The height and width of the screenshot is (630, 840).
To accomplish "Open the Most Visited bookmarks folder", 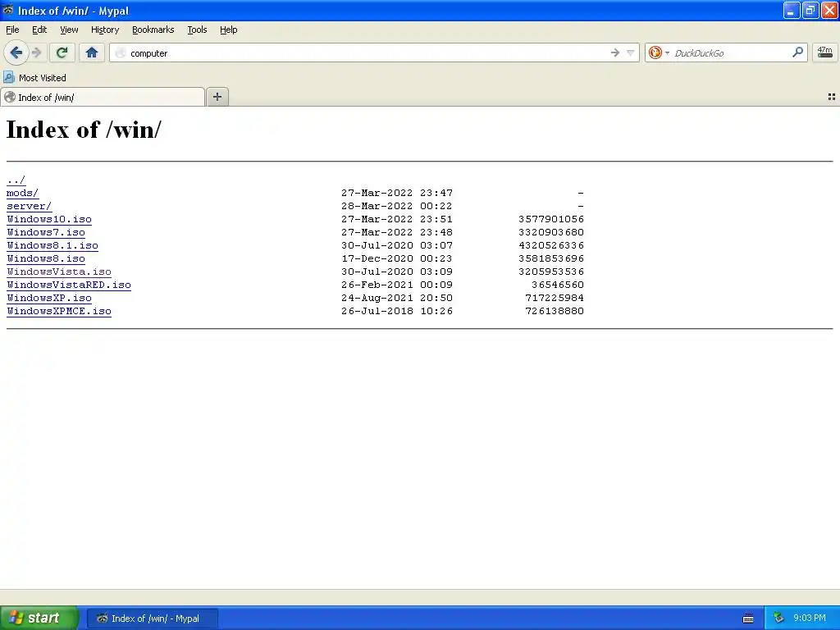I will click(34, 78).
